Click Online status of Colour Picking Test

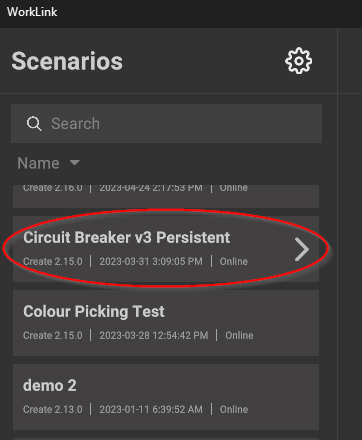pos(239,335)
